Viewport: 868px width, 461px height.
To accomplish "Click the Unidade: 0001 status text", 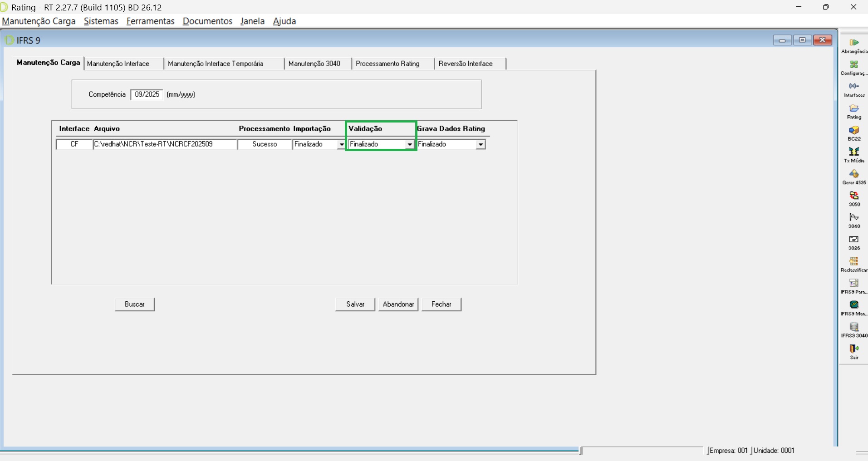I will [774, 451].
